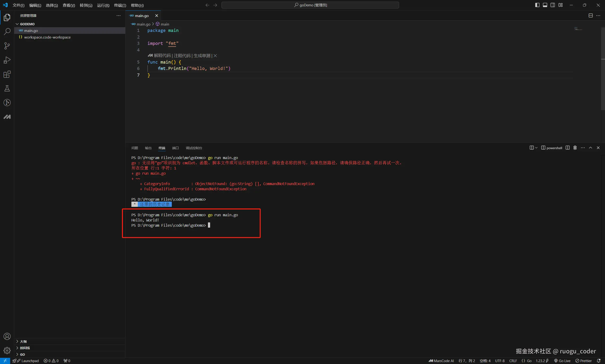Toggle primary sidebar visibility
The height and width of the screenshot is (364, 605).
(x=537, y=5)
